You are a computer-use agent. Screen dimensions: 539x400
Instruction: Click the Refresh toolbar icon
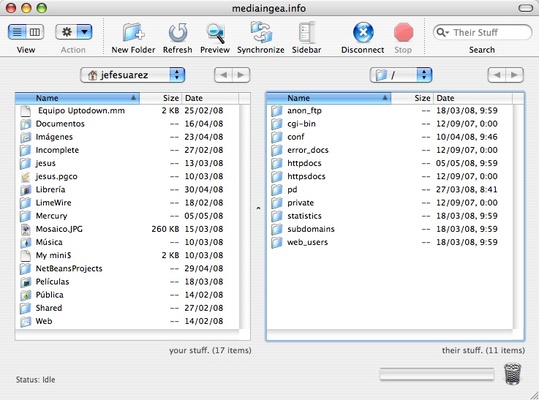pos(178,33)
